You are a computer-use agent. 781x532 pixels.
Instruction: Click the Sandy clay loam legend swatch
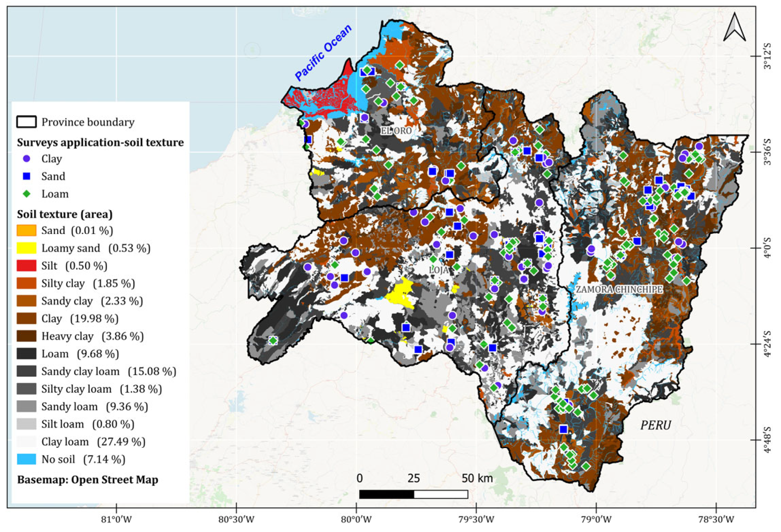coord(27,371)
